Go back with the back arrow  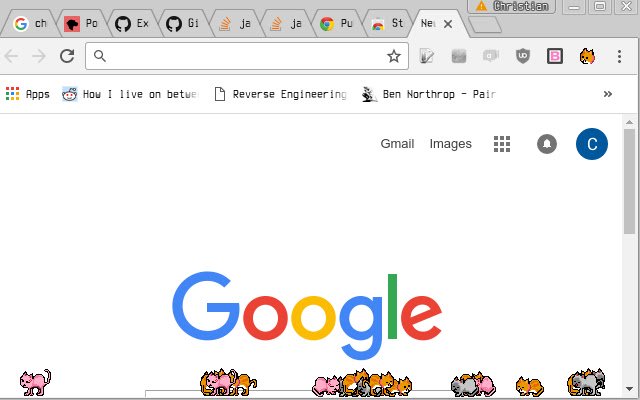11,56
